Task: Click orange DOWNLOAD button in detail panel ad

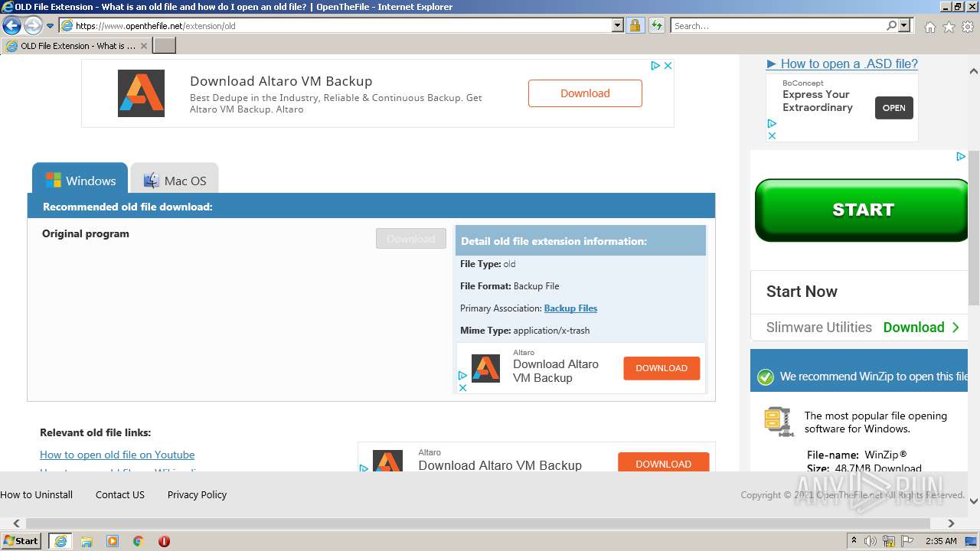Action: click(x=661, y=368)
